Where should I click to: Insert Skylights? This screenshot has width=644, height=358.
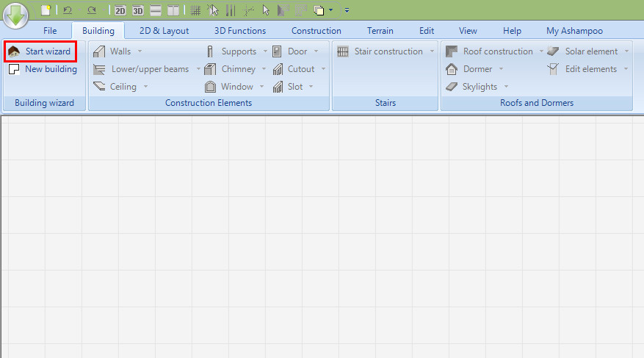tap(471, 87)
